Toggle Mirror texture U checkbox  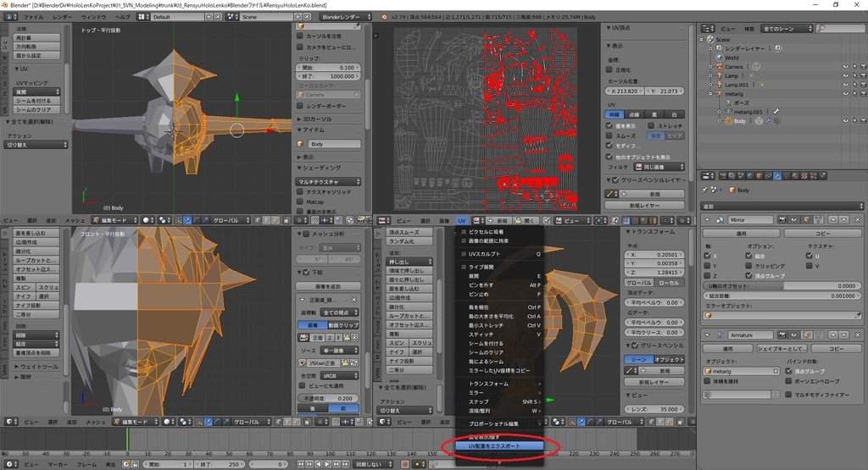pos(810,256)
